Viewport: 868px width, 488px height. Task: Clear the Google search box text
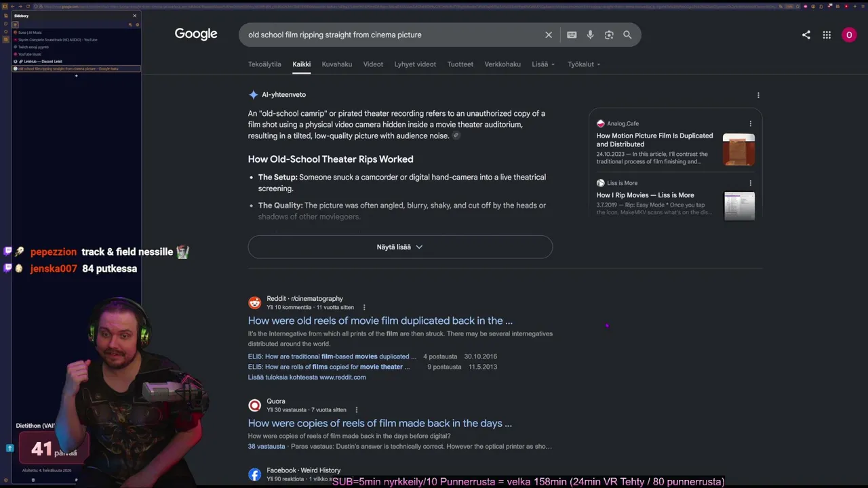click(549, 35)
